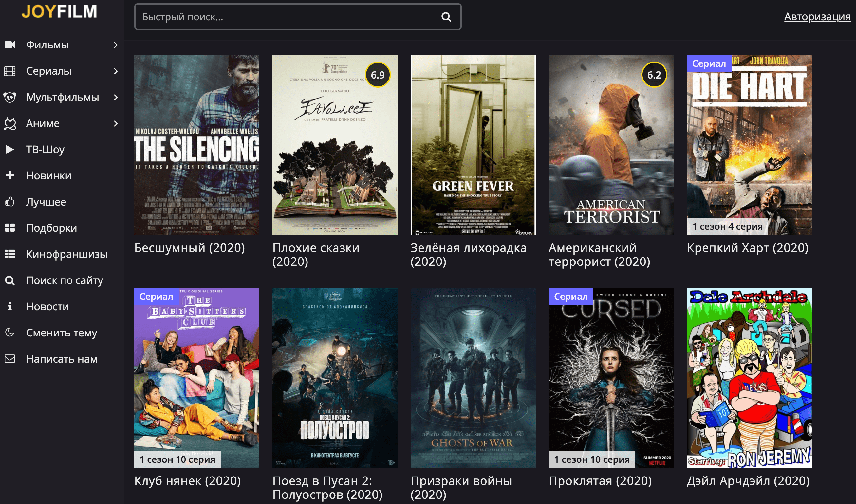Image resolution: width=856 pixels, height=504 pixels.
Task: Click the JOYFILM logo
Action: coord(60,11)
